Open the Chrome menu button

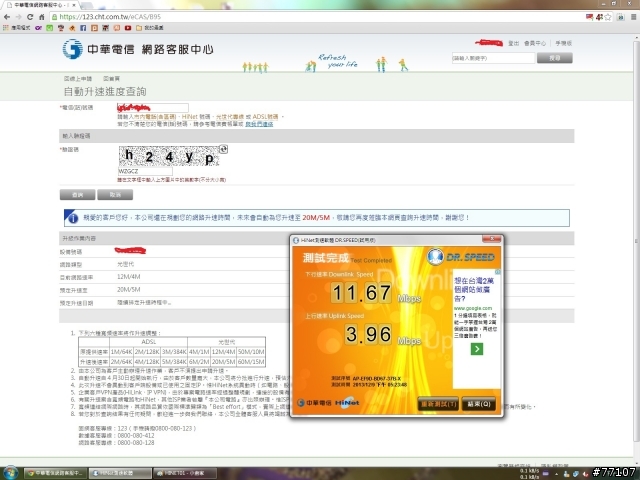[x=633, y=17]
